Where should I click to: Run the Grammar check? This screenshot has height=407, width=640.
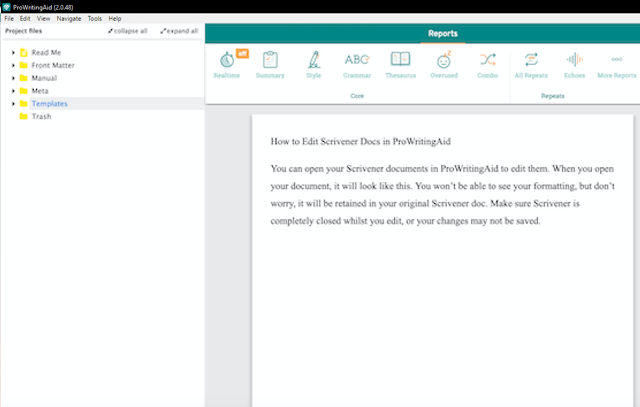coord(357,62)
